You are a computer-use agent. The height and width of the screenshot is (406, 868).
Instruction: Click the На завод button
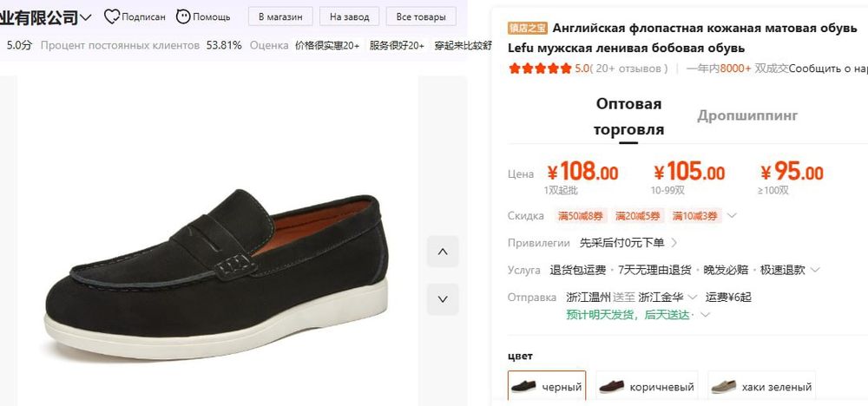tap(350, 16)
